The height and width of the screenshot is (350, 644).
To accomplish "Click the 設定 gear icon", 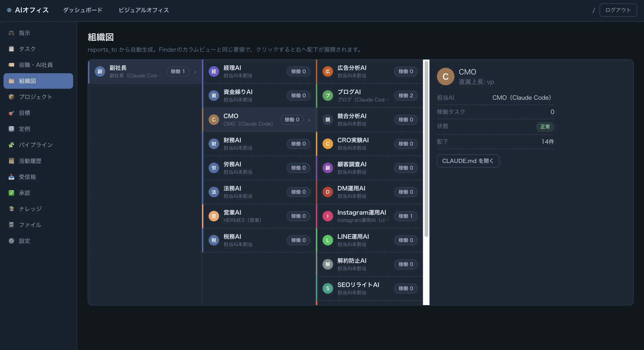I will 11,241.
